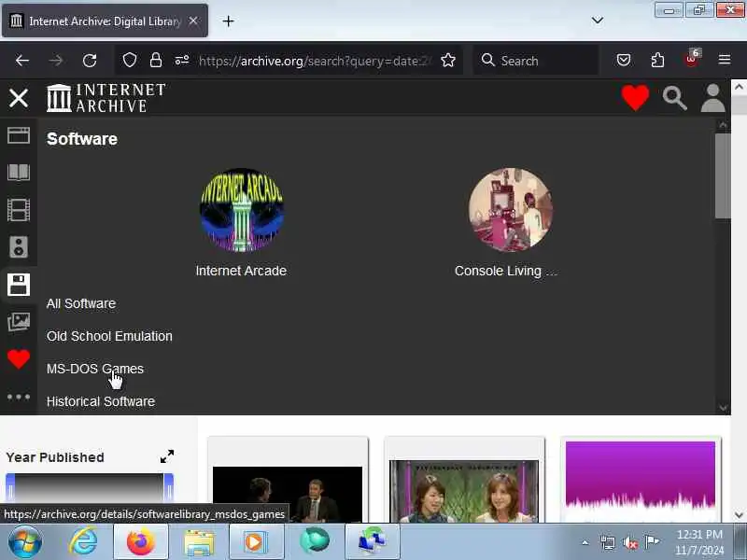Viewport: 747px width, 560px height.
Task: Open the Historical Software link
Action: [101, 401]
